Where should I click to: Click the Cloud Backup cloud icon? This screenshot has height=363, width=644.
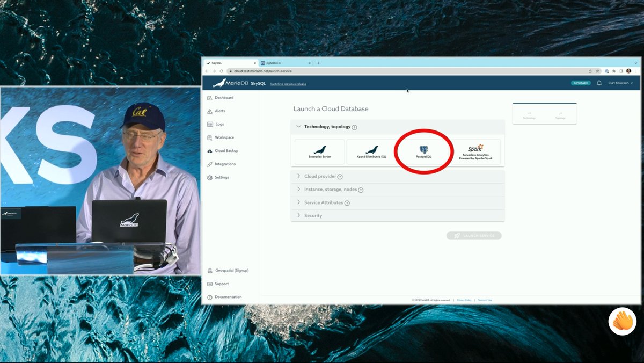pos(210,151)
